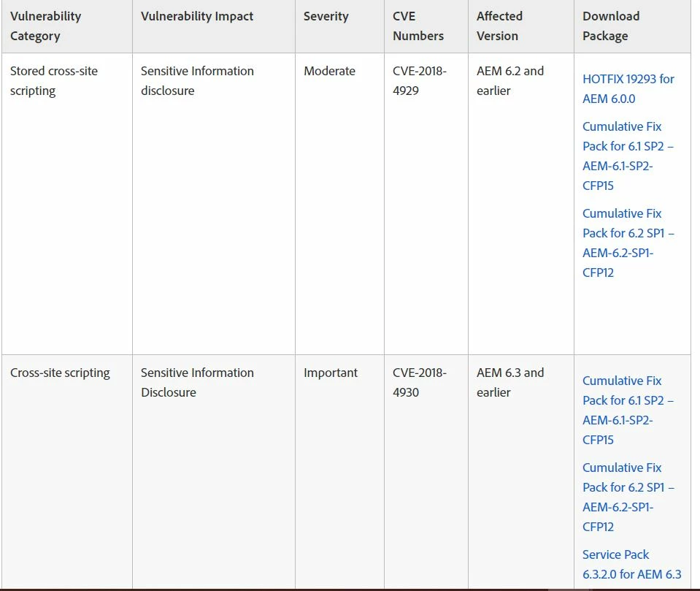Open the 6.2 SP1 CFP12 link in the Important row

pos(628,497)
